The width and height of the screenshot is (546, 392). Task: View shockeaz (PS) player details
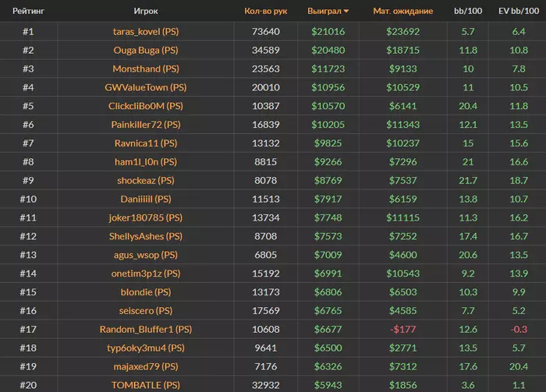click(146, 181)
